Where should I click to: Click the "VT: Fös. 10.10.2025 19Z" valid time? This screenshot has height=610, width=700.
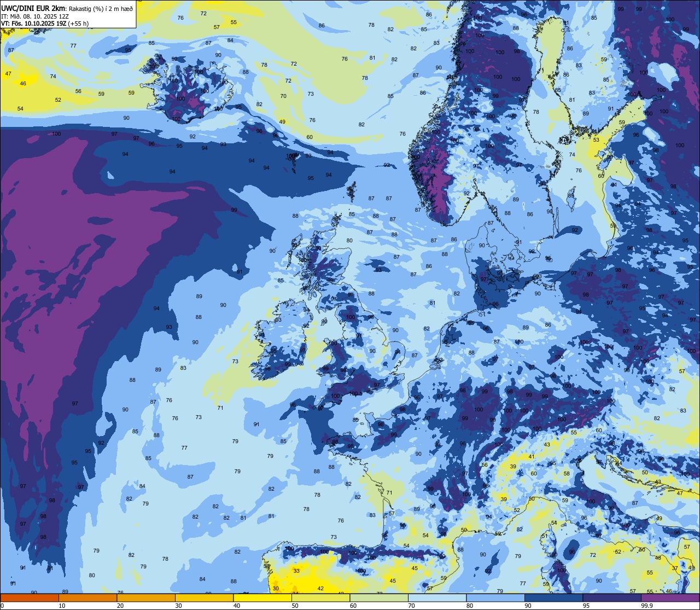point(34,24)
